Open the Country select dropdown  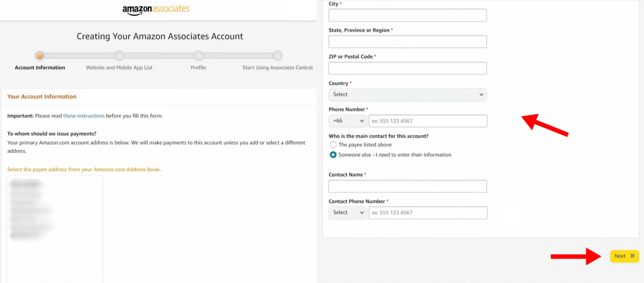408,94
